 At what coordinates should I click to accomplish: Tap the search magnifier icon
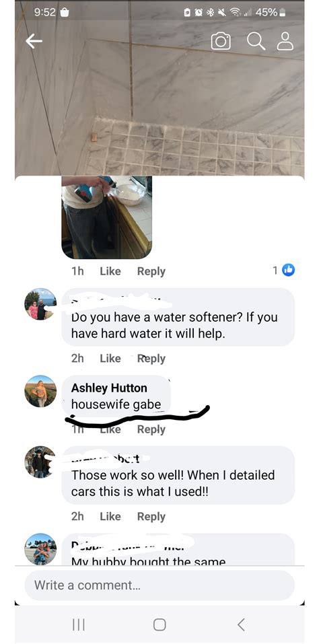pyautogui.click(x=255, y=40)
